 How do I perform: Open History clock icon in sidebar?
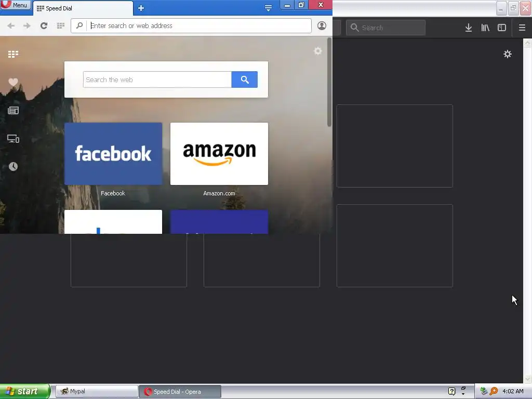click(x=13, y=166)
